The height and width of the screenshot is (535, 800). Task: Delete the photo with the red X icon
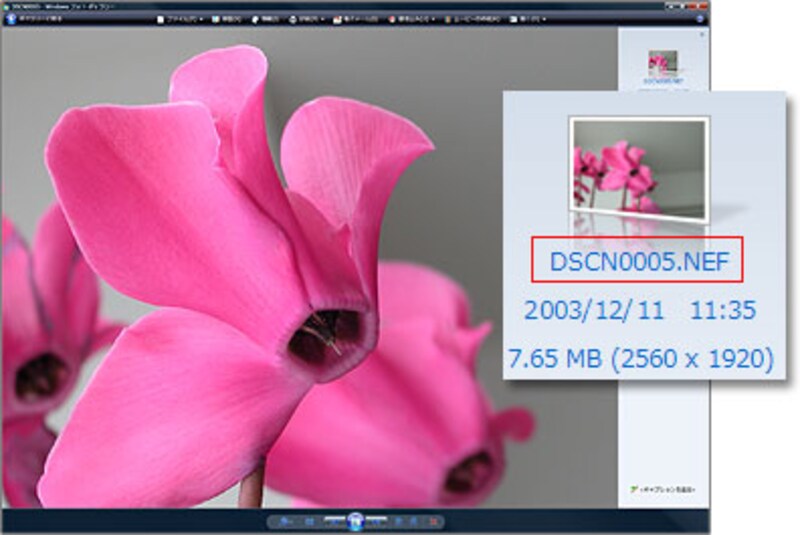point(434,521)
